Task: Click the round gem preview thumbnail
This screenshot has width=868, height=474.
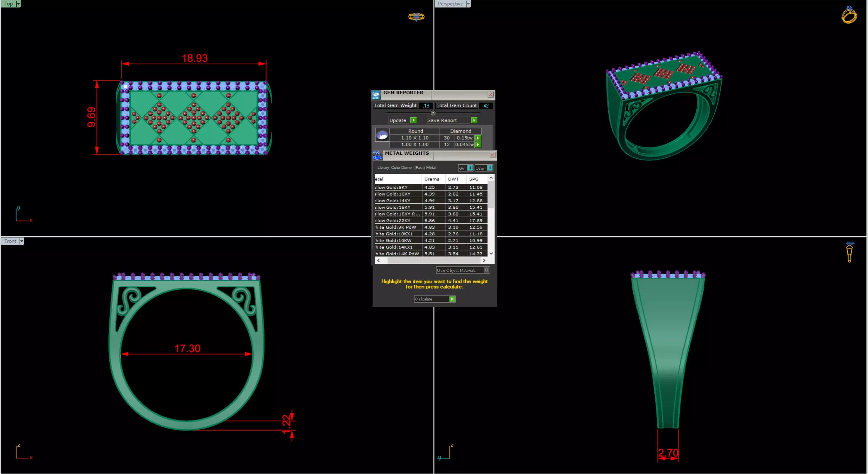Action: pyautogui.click(x=382, y=135)
